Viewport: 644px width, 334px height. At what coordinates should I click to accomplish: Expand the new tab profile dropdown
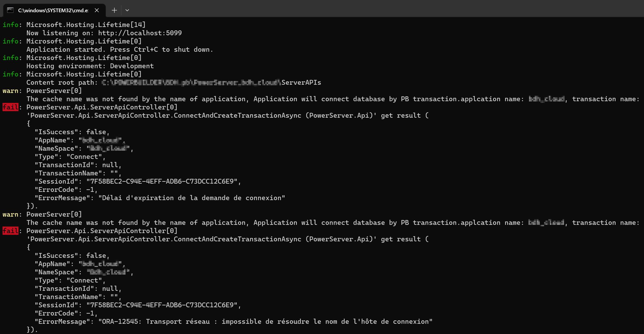coord(127,10)
